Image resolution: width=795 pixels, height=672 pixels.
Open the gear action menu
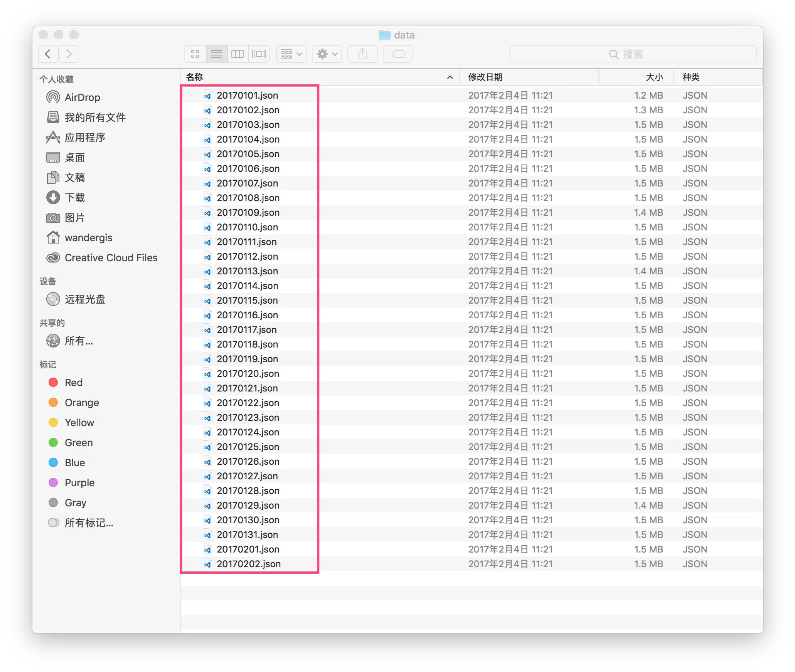click(x=327, y=54)
